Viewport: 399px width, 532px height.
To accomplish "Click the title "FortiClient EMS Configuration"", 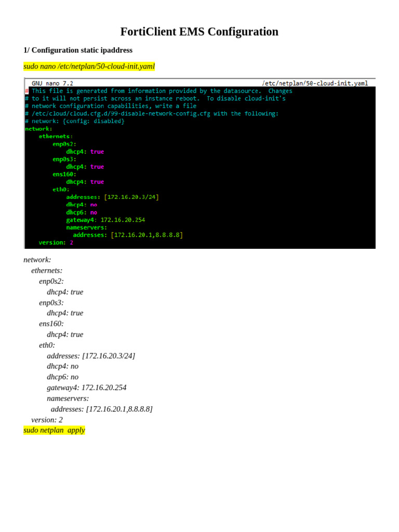I will pyautogui.click(x=199, y=32).
